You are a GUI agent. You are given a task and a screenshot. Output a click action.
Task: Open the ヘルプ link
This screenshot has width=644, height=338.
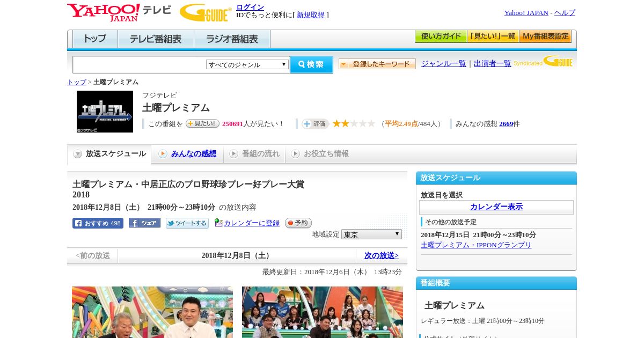tap(565, 12)
